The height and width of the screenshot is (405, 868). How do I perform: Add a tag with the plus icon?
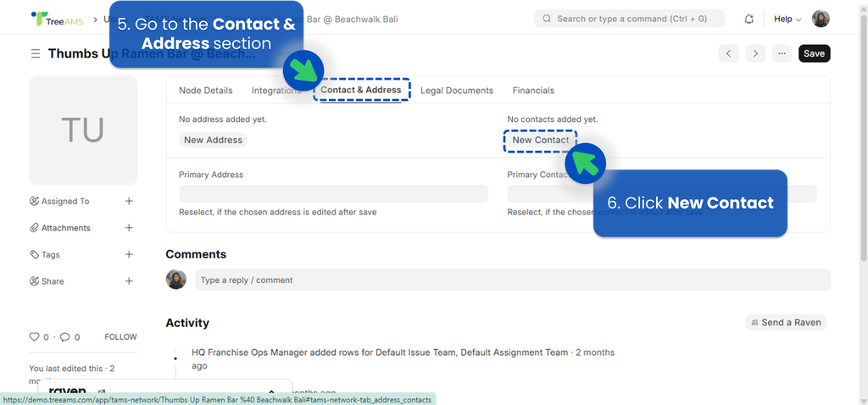(x=129, y=254)
